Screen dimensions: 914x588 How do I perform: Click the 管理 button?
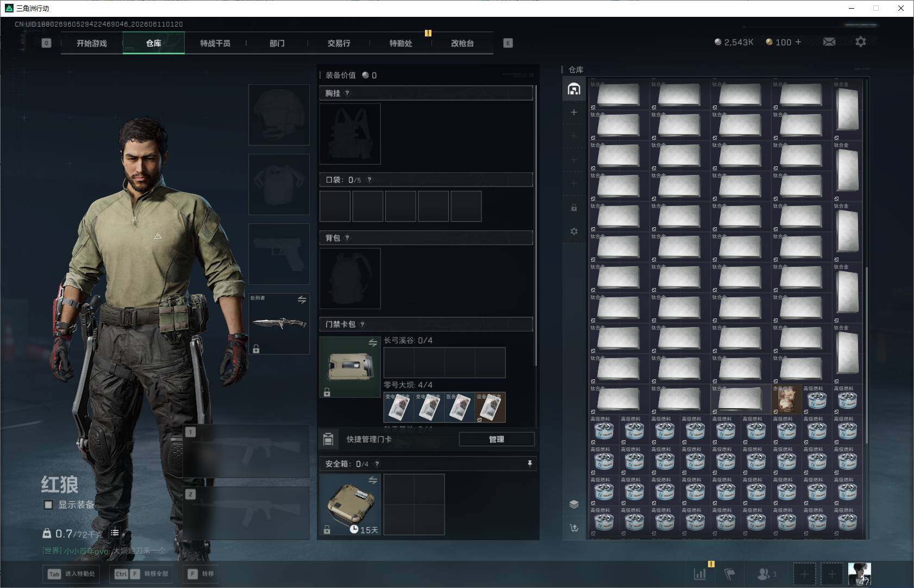click(497, 439)
